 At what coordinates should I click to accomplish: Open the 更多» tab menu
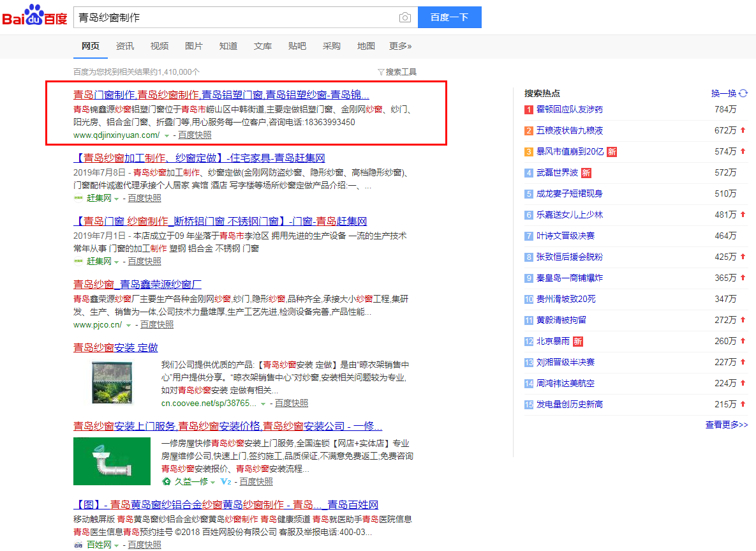(400, 46)
